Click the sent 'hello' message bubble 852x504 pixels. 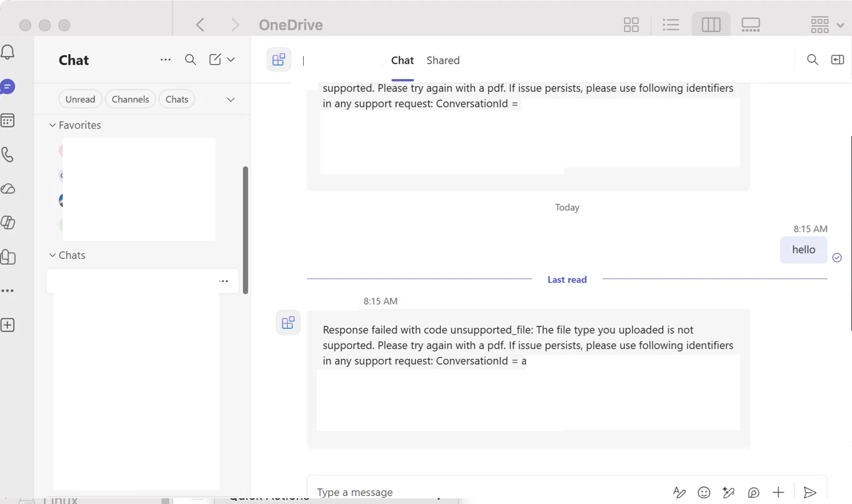[804, 250]
